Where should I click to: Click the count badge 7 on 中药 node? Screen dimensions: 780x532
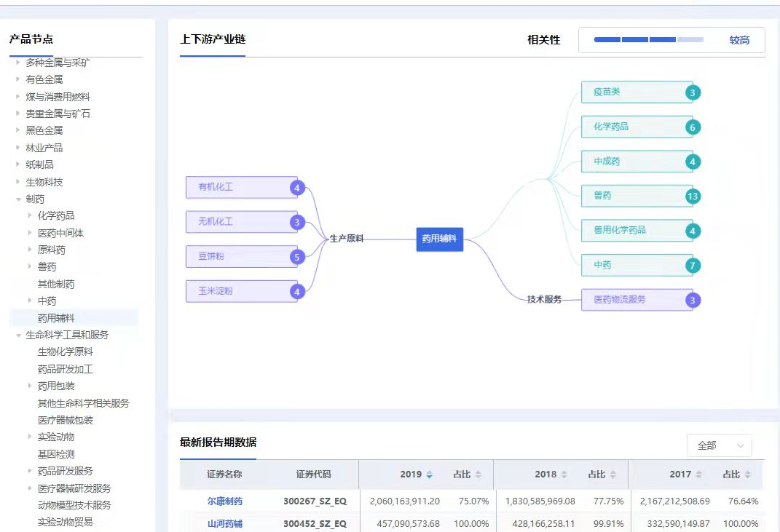coord(693,266)
